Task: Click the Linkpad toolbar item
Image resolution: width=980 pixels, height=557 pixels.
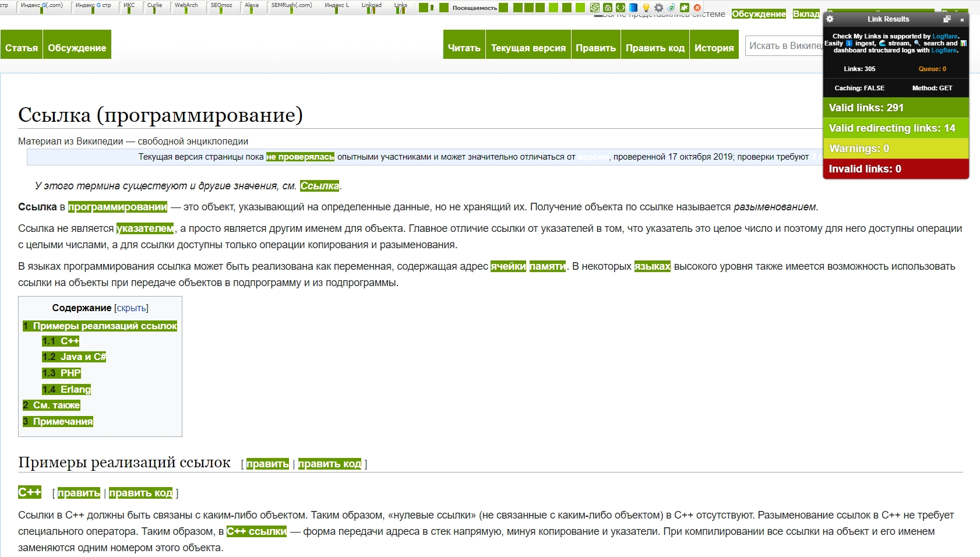Action: pyautogui.click(x=371, y=6)
